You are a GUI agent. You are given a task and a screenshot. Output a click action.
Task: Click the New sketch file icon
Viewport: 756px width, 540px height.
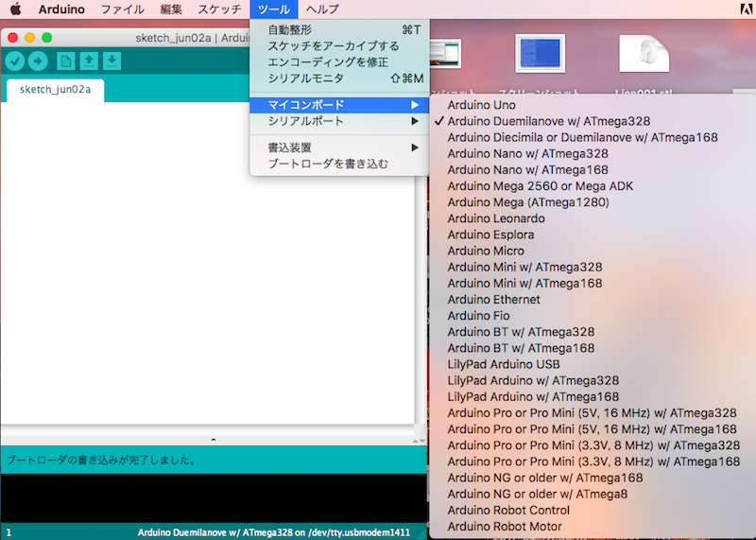click(x=65, y=61)
